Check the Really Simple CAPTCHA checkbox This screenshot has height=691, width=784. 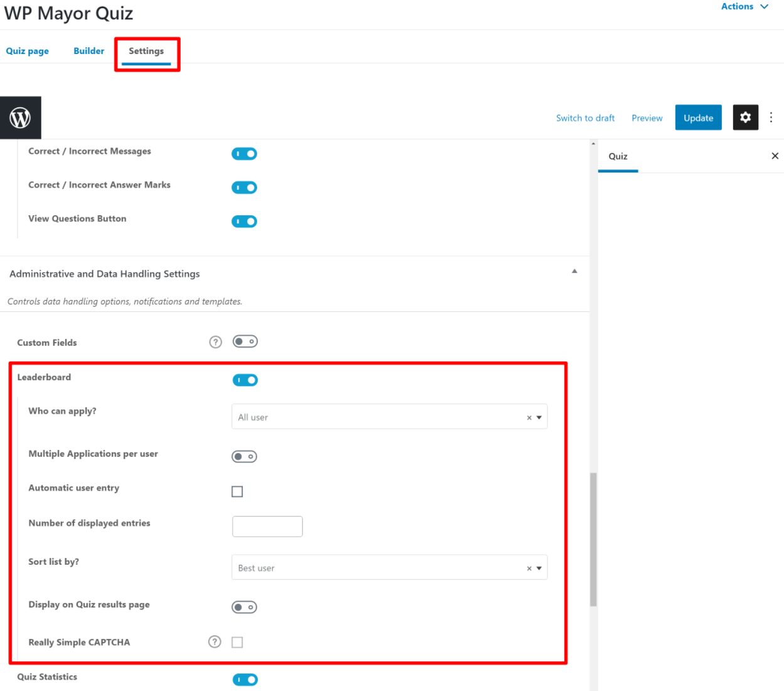click(237, 642)
